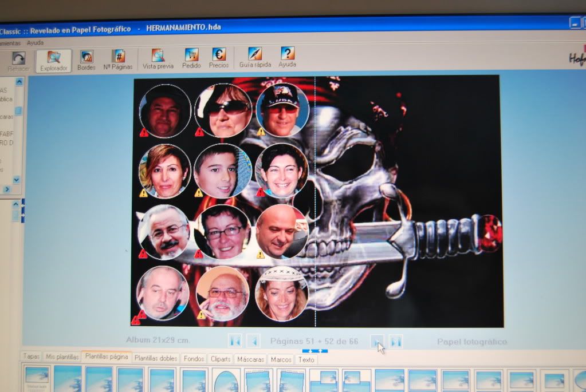Select photo of woman with reddish-blonde hair
The height and width of the screenshot is (392, 586).
(x=165, y=171)
